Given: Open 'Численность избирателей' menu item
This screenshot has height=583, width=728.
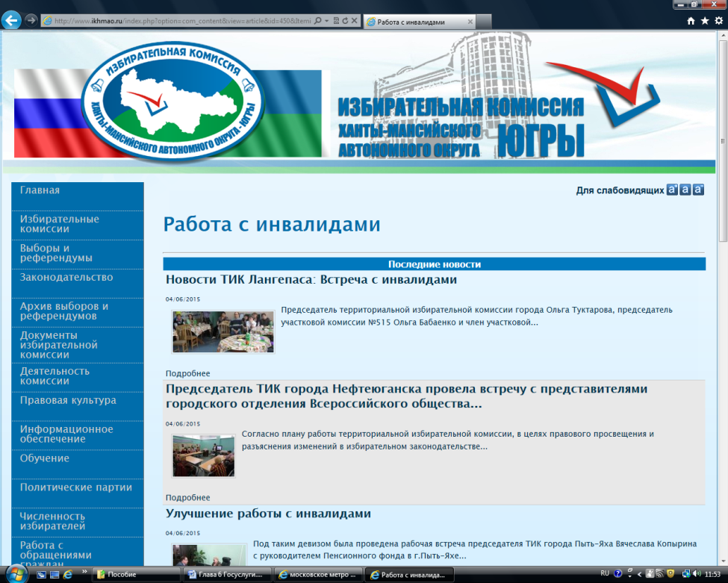Looking at the screenshot, I should [x=78, y=523].
